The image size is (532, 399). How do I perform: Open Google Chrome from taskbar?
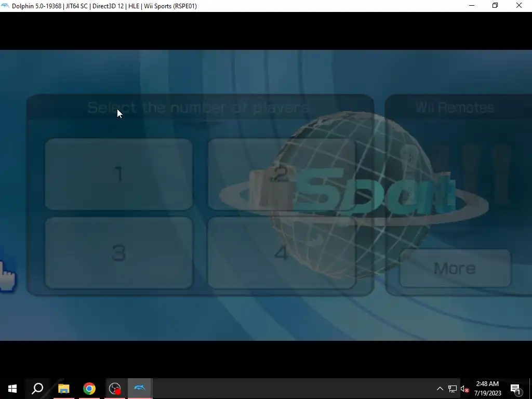point(89,389)
